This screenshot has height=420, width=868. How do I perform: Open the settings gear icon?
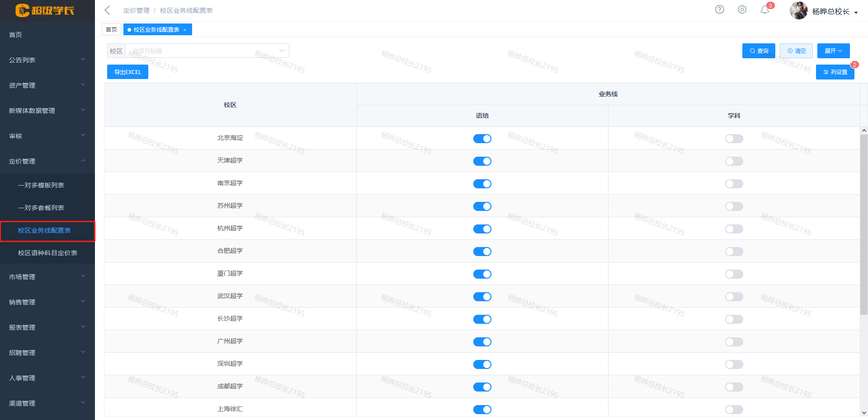click(x=742, y=9)
